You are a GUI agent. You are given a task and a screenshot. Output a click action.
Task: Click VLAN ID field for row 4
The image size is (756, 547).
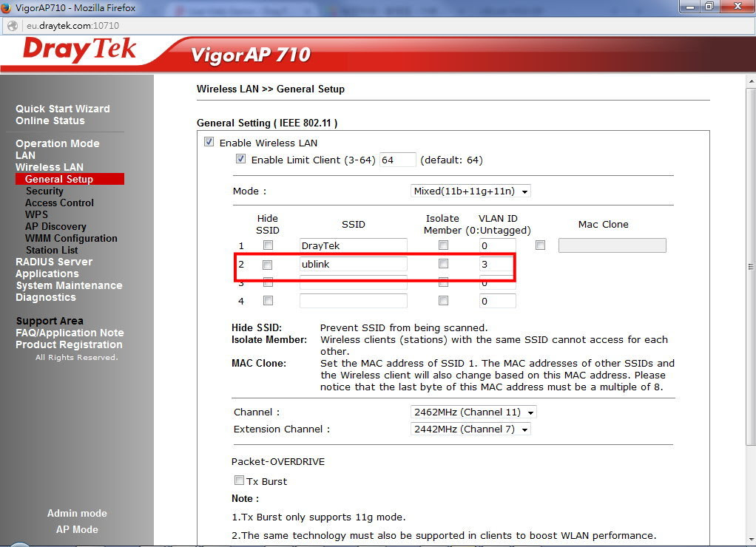tap(498, 301)
